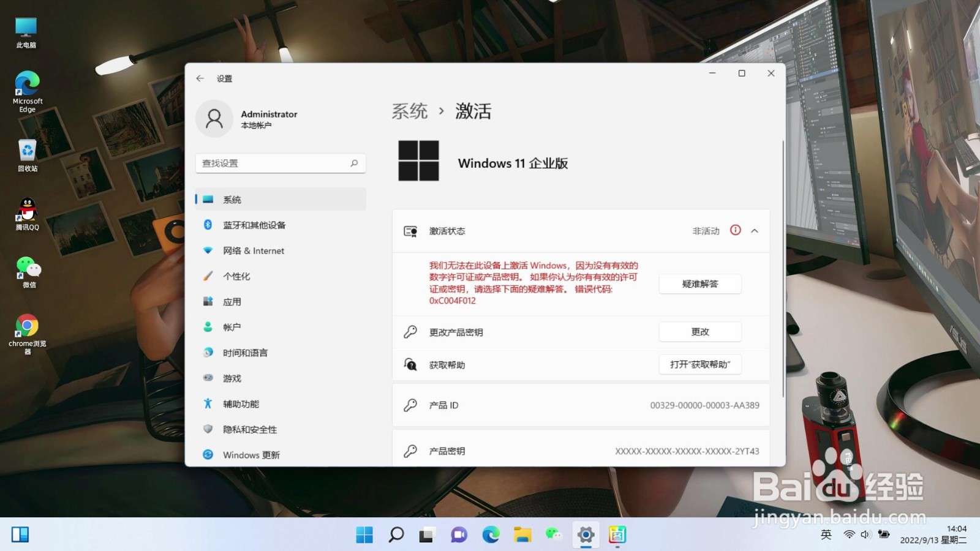The height and width of the screenshot is (551, 980).
Task: Open chrome浏览器 desktop shortcut
Action: (27, 334)
